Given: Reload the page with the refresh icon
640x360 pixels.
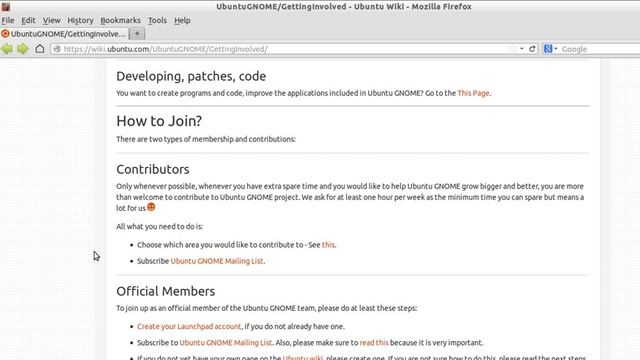Looking at the screenshot, I should coord(532,49).
